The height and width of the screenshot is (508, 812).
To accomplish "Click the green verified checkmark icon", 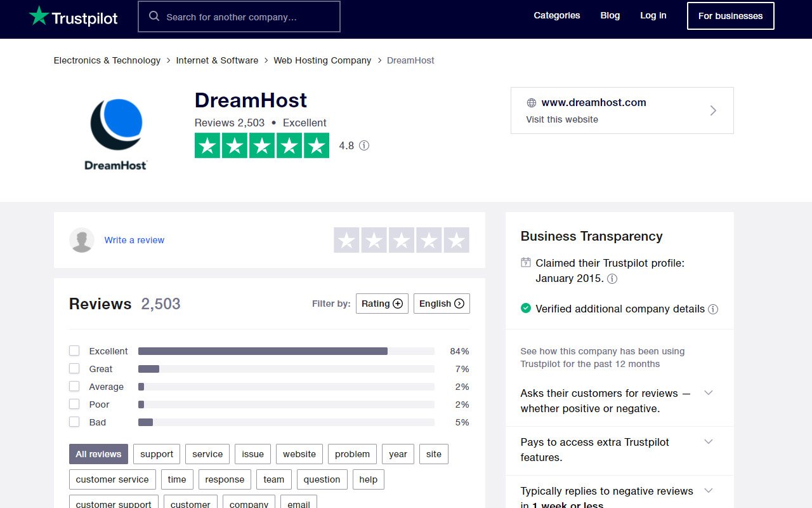I will pos(525,308).
